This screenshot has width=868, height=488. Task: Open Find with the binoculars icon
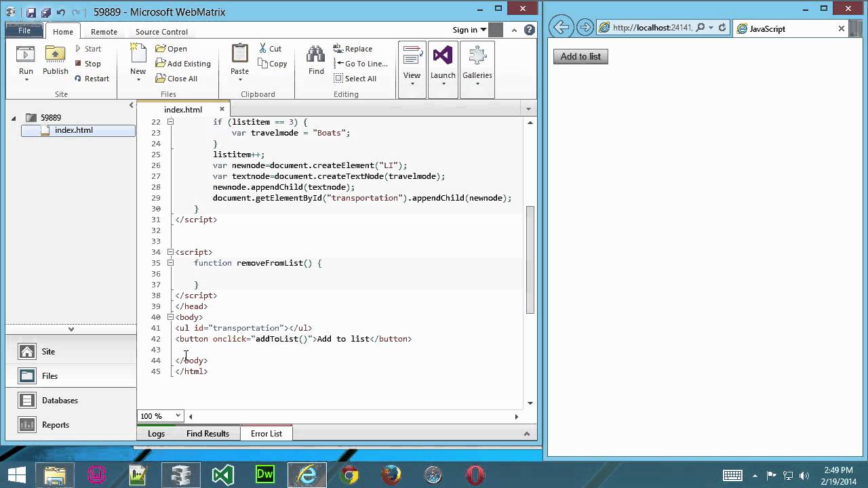pyautogui.click(x=316, y=56)
